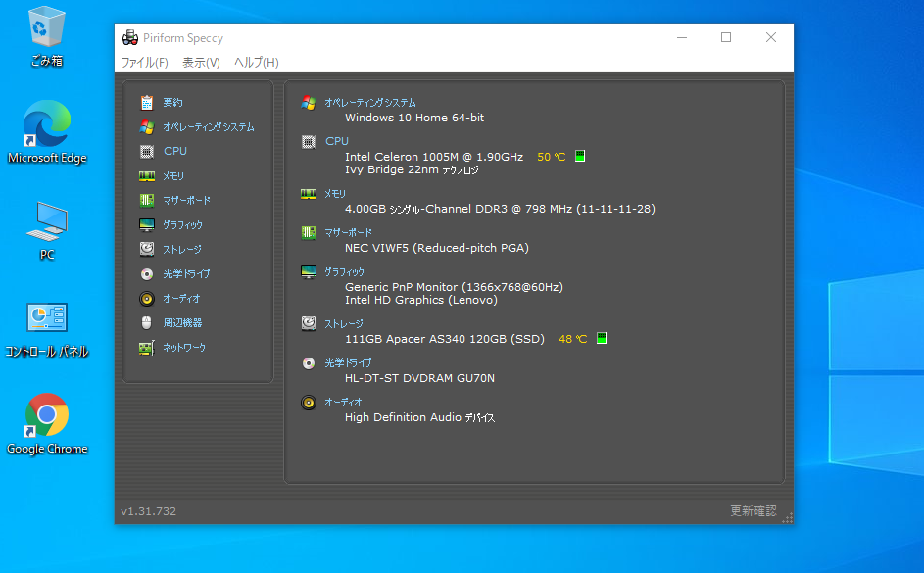Screen dimensions: 924x573
Task: Click the グラフィック monitor icon in sidebar
Action: (147, 225)
